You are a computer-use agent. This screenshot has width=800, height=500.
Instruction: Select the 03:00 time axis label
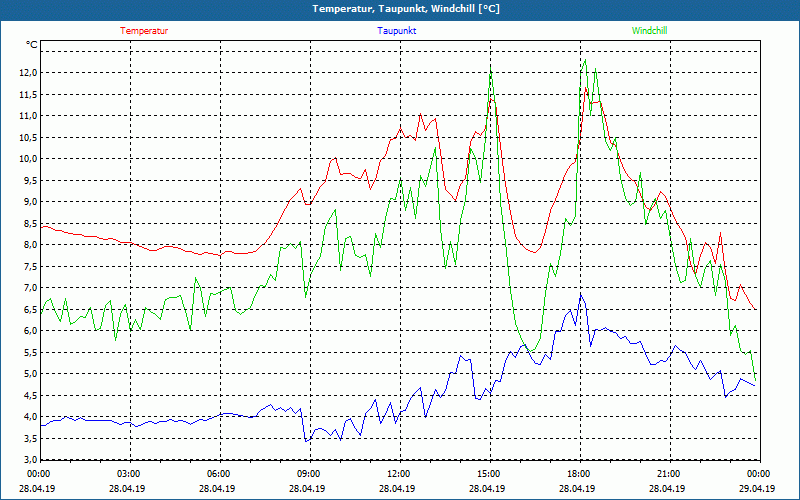tap(129, 474)
